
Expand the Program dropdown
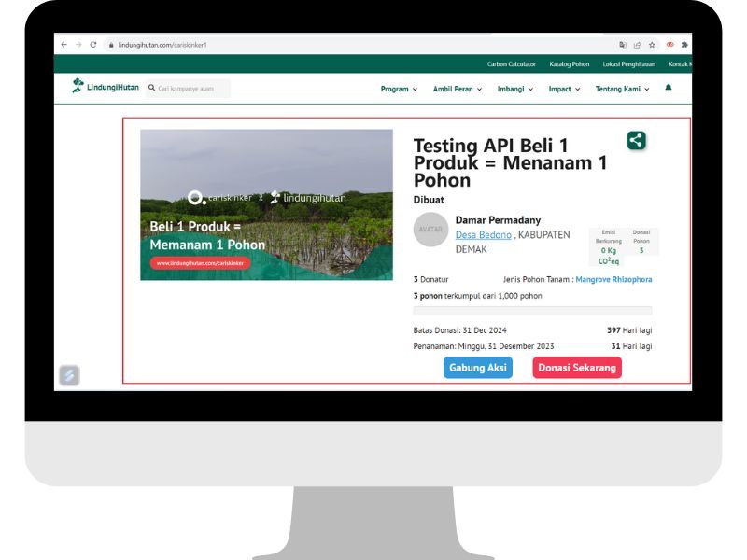coord(399,89)
